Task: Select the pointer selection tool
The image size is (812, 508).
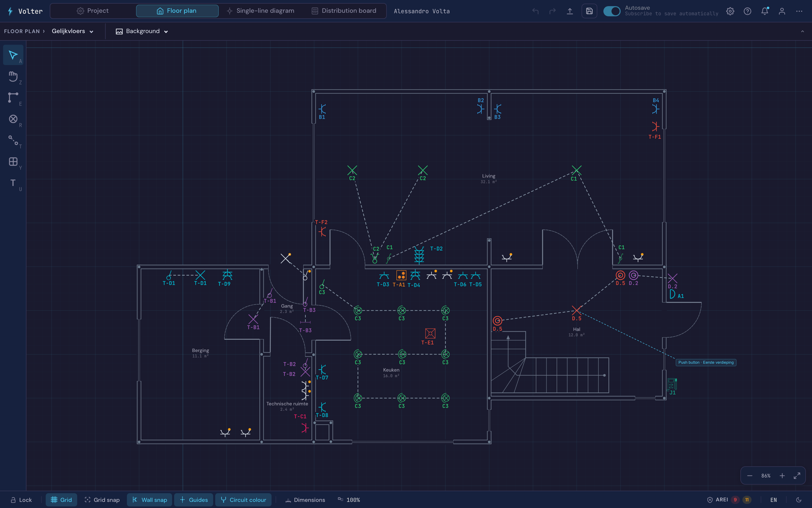Action: coord(13,55)
